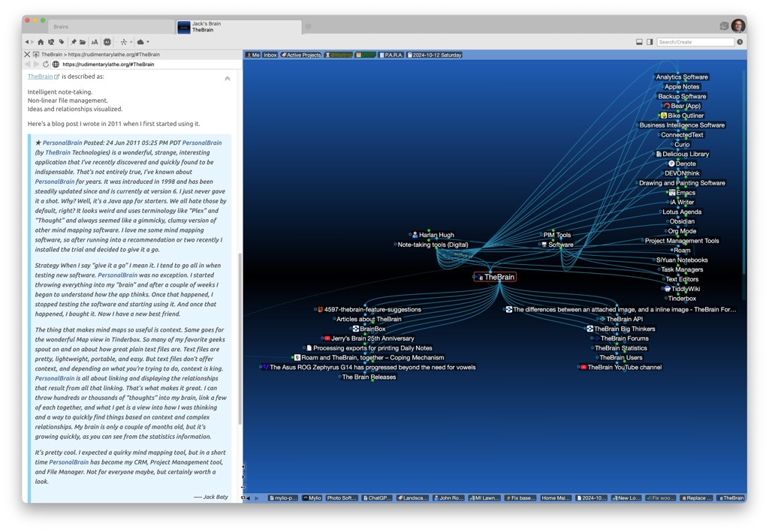This screenshot has width=769, height=532.
Task: Open the Inbox pinned thought
Action: pos(270,56)
